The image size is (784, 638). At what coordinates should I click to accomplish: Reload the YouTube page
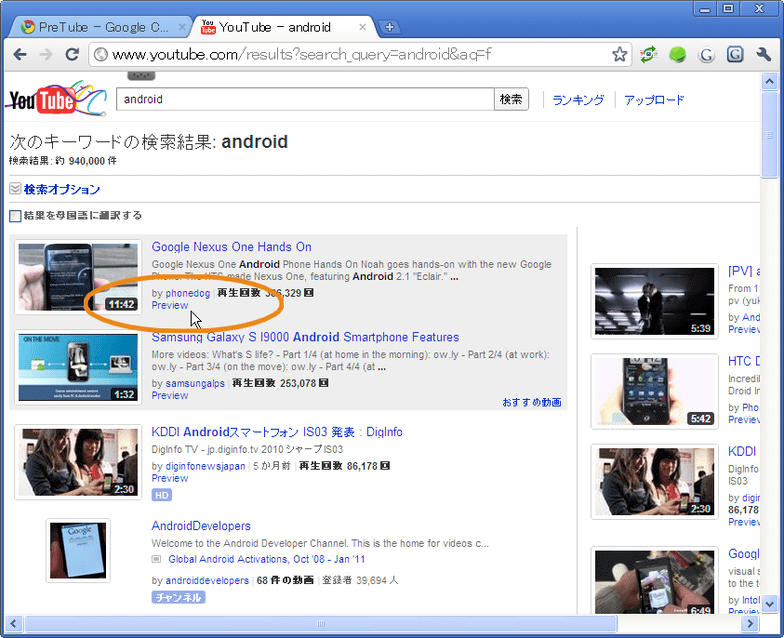(x=72, y=54)
